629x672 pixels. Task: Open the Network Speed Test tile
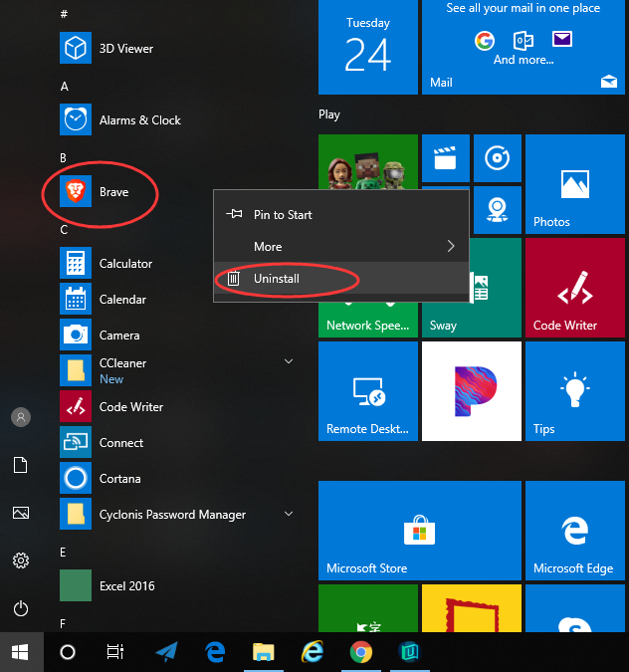point(368,320)
